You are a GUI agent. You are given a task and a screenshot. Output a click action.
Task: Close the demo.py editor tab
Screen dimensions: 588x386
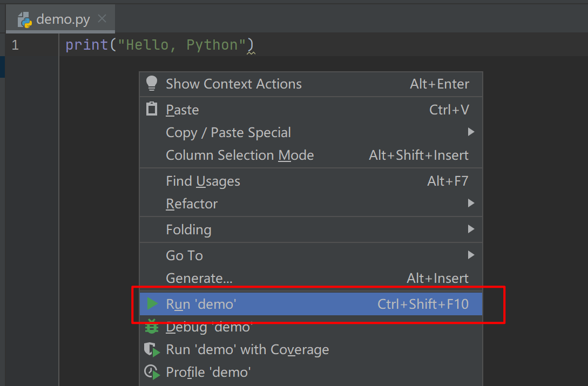(102, 19)
